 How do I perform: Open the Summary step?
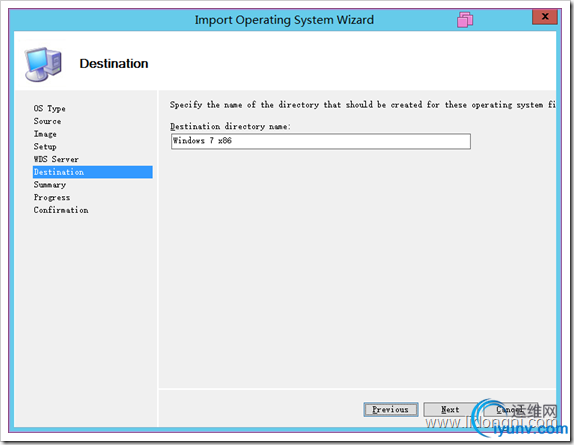[50, 185]
